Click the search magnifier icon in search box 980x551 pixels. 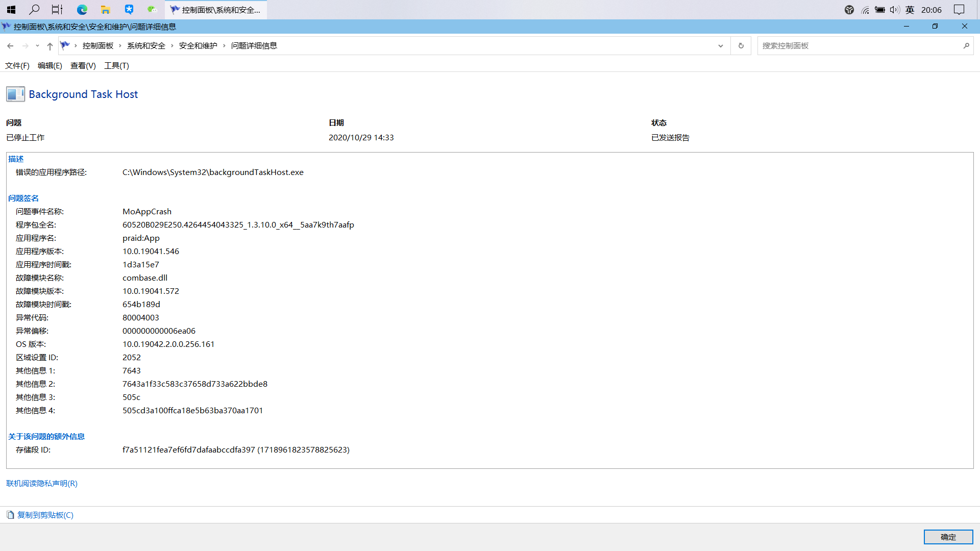coord(966,46)
